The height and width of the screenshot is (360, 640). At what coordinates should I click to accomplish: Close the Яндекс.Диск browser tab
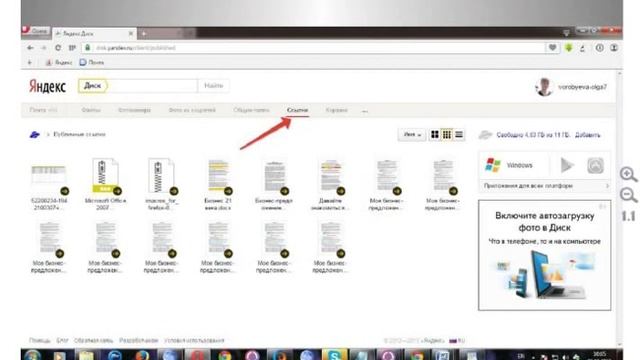coord(131,33)
